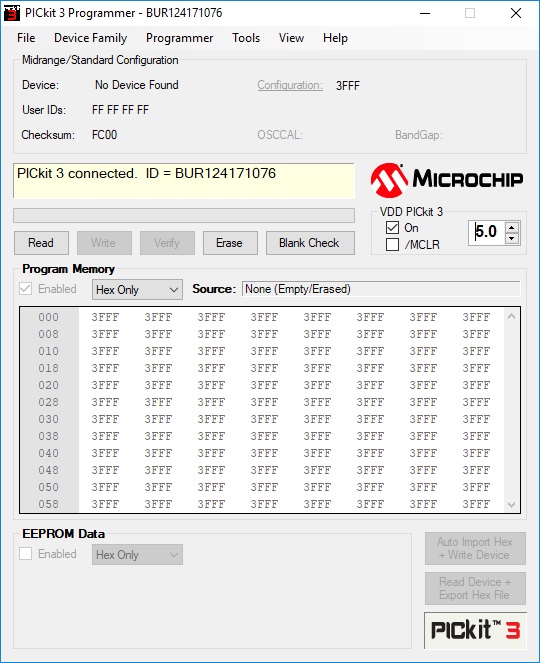
Task: Enable the /MCLR checkbox
Action: click(392, 245)
